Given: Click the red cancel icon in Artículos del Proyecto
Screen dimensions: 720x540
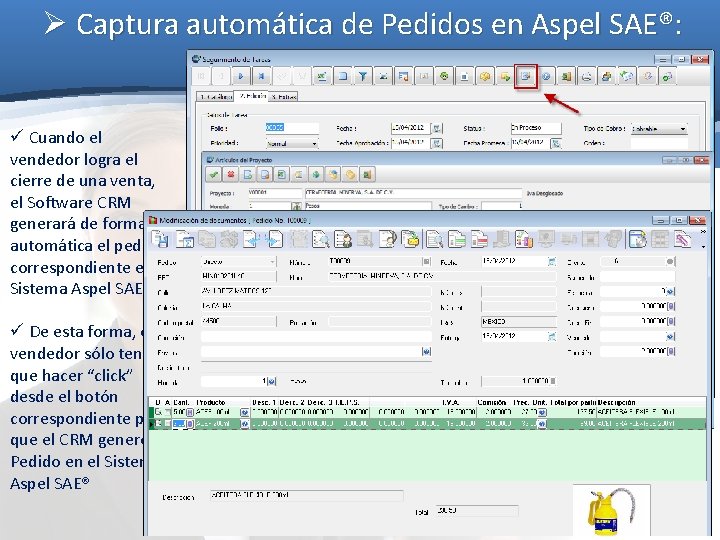Looking at the screenshot, I should point(231,174).
